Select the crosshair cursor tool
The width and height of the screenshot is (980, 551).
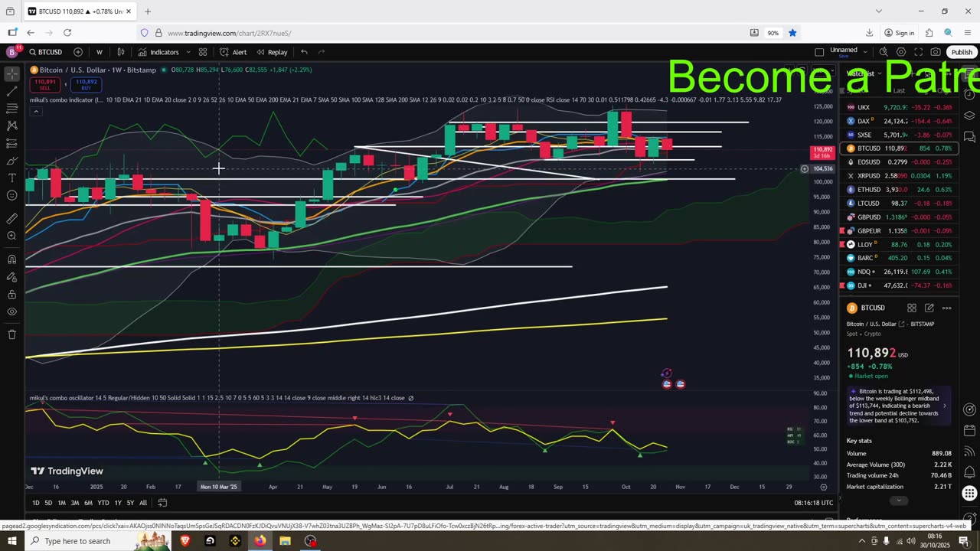click(x=11, y=74)
